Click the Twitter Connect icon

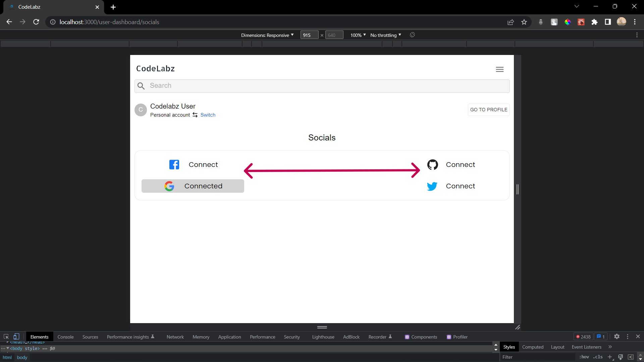pyautogui.click(x=432, y=186)
